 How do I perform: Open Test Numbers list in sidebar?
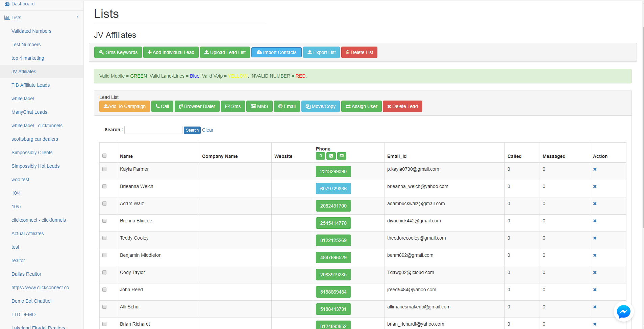click(26, 45)
